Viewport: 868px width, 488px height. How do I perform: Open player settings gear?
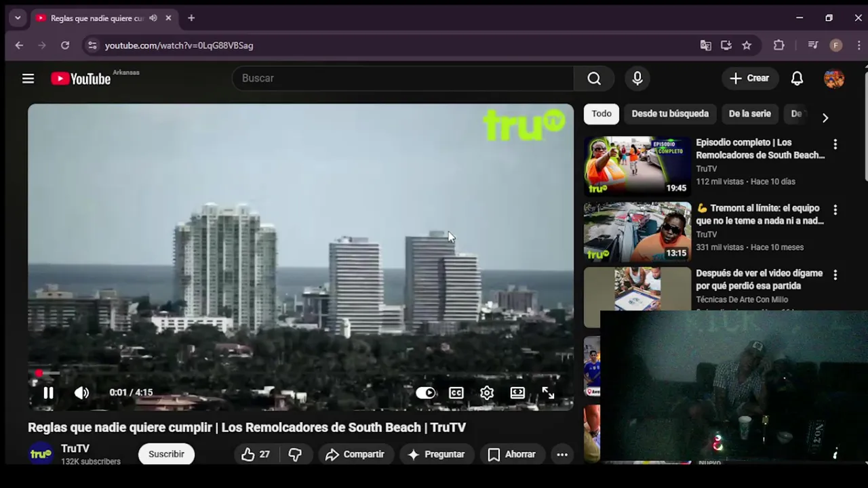487,392
